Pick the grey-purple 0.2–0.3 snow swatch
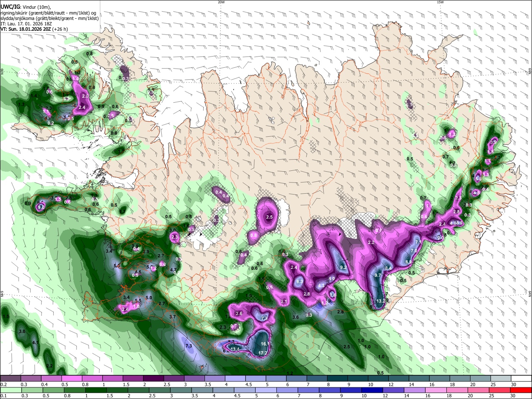Screen dimensions: 532x399 point(10,379)
